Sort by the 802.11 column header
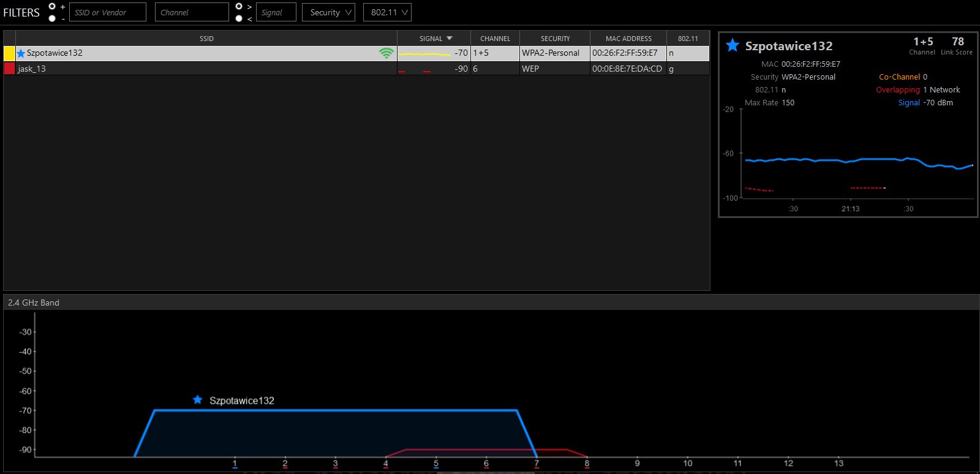 pos(688,39)
